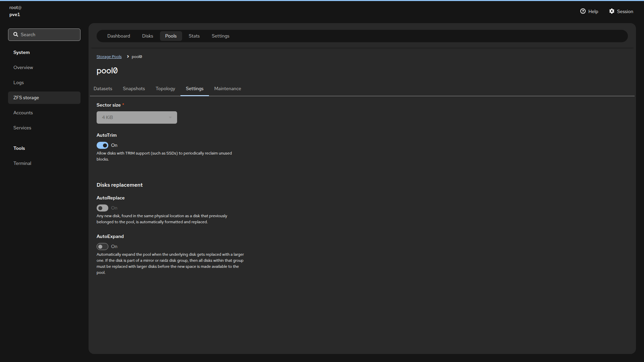Open the Topology tab
644x362 pixels.
(x=165, y=89)
